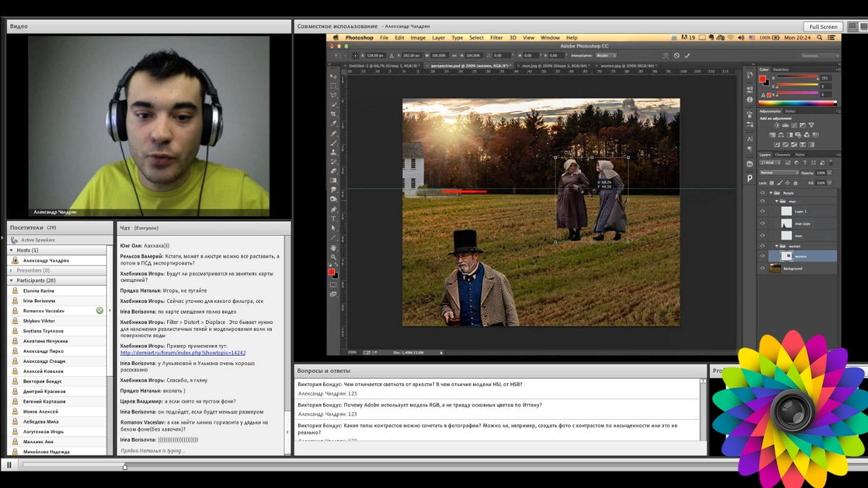The image size is (868, 488).
Task: Click the foreground red color swatch in toolbox
Action: [331, 272]
